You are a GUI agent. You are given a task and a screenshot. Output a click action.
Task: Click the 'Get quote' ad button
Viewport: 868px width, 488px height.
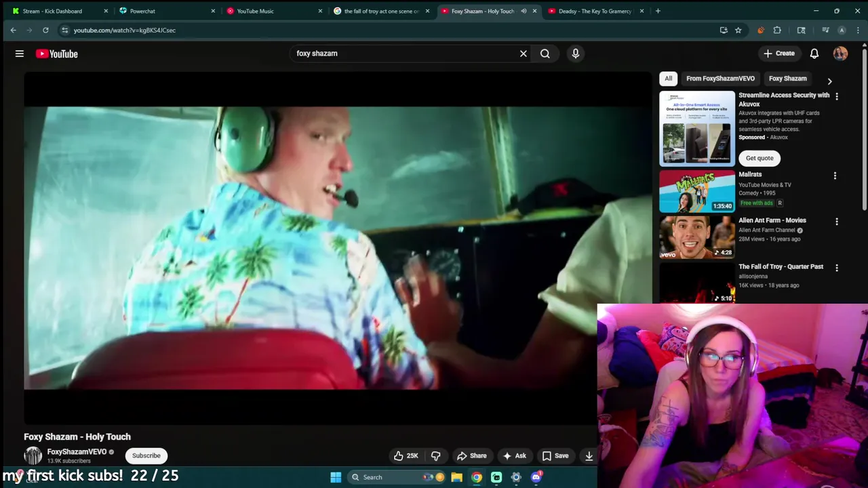pos(759,158)
